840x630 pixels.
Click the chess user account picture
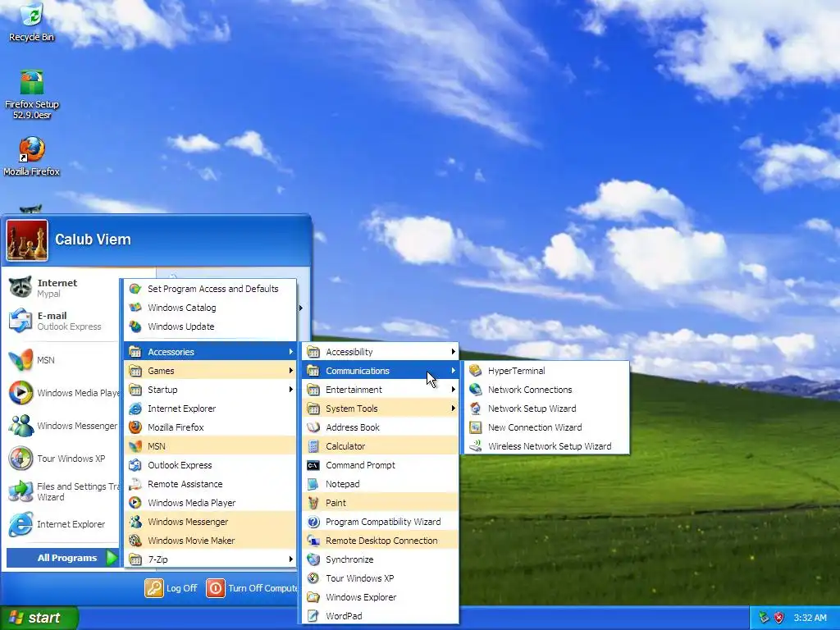coord(27,240)
